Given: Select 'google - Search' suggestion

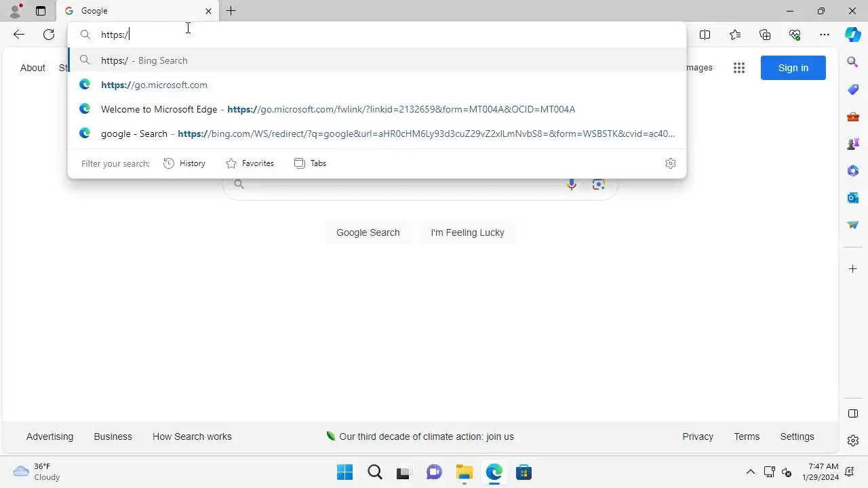Looking at the screenshot, I should click(377, 134).
